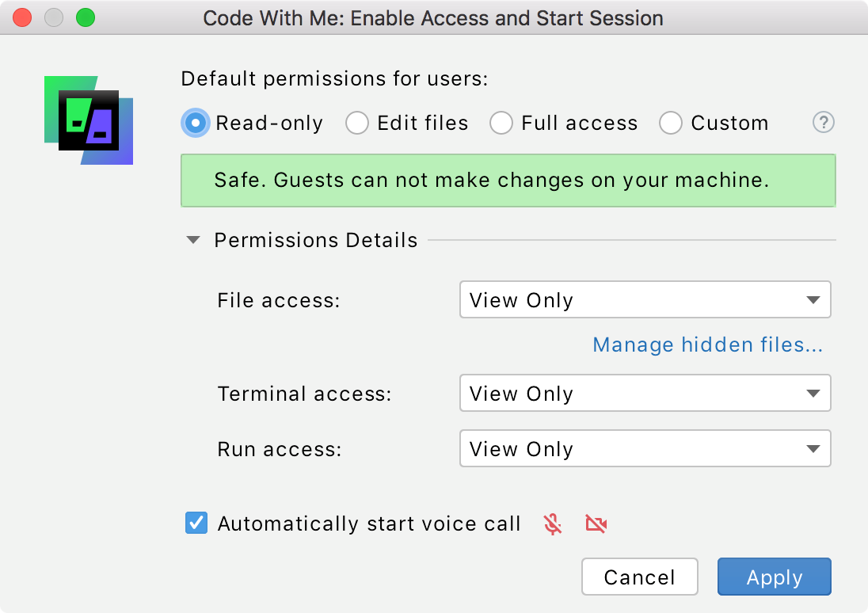868x613 pixels.
Task: Open the File access dropdown
Action: click(644, 299)
